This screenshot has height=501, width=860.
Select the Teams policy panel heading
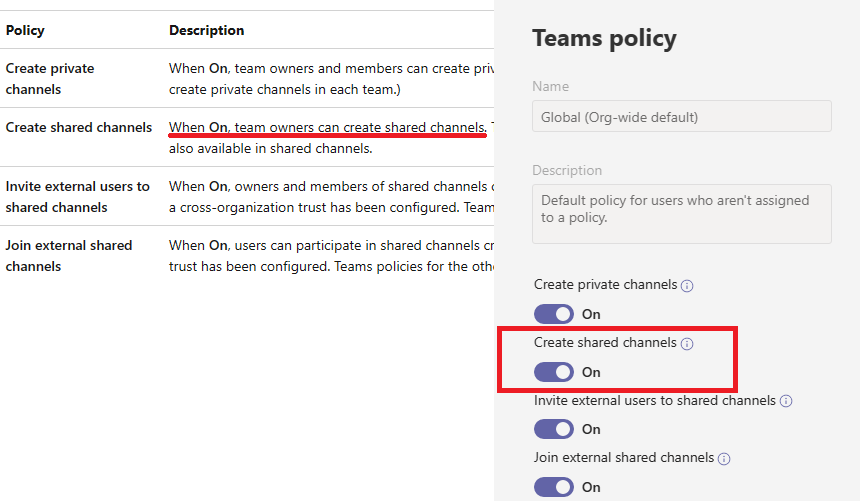click(604, 38)
